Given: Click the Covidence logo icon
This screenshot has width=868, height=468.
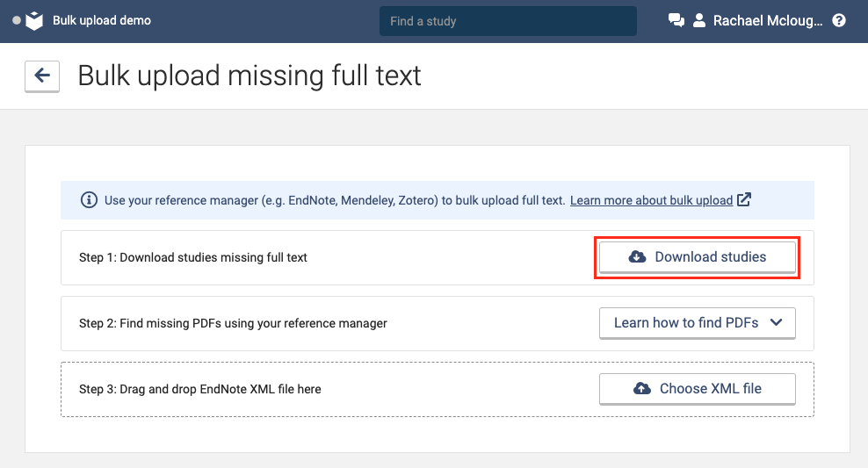Looking at the screenshot, I should click(33, 20).
